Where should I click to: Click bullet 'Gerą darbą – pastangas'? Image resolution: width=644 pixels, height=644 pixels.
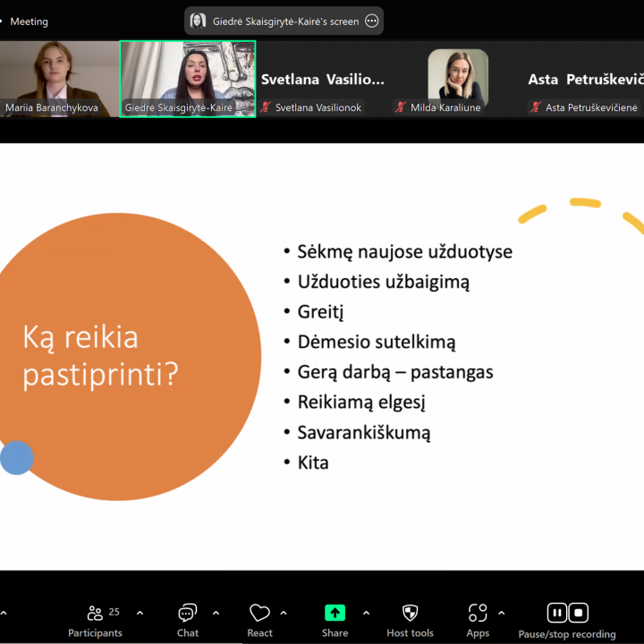(x=395, y=372)
